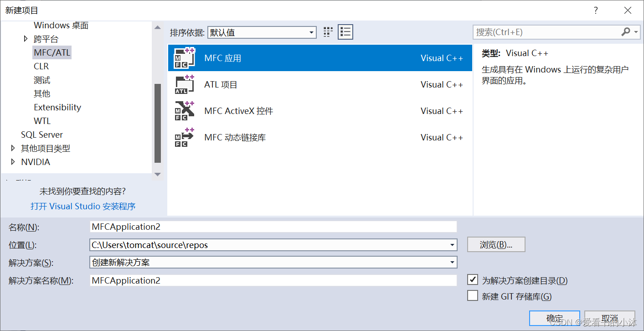
Task: Open the dialog help question mark
Action: pos(596,10)
